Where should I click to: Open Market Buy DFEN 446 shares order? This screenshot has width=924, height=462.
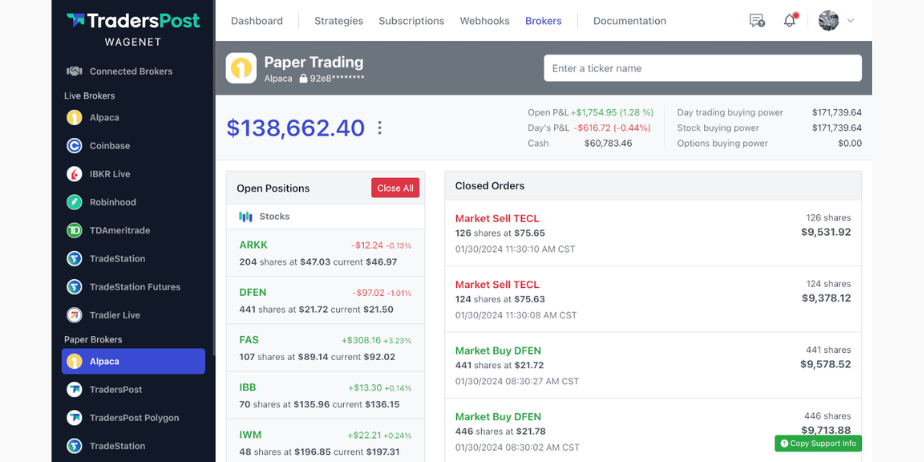click(x=653, y=431)
